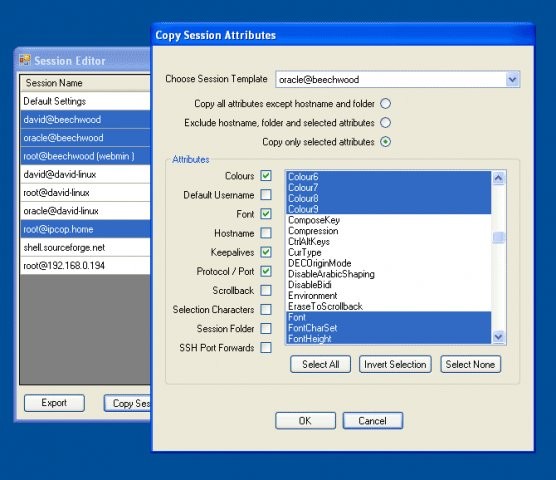
Task: Select Default Settings session row
Action: (x=85, y=101)
